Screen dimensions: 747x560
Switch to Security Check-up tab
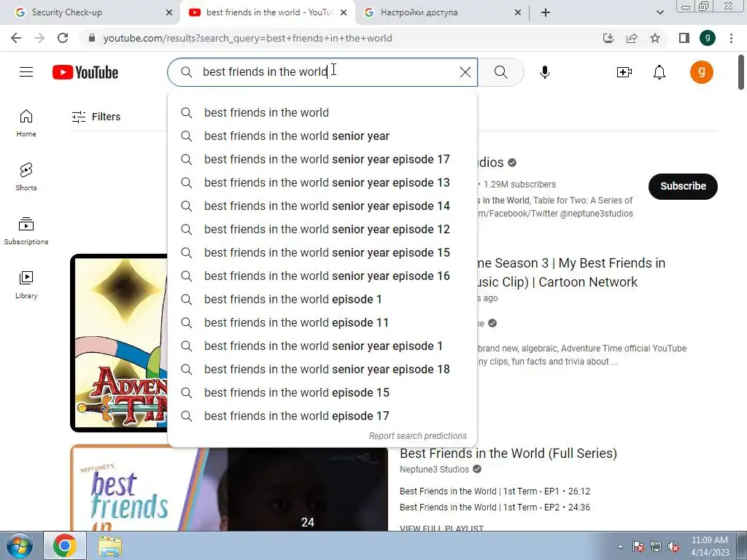[90, 12]
